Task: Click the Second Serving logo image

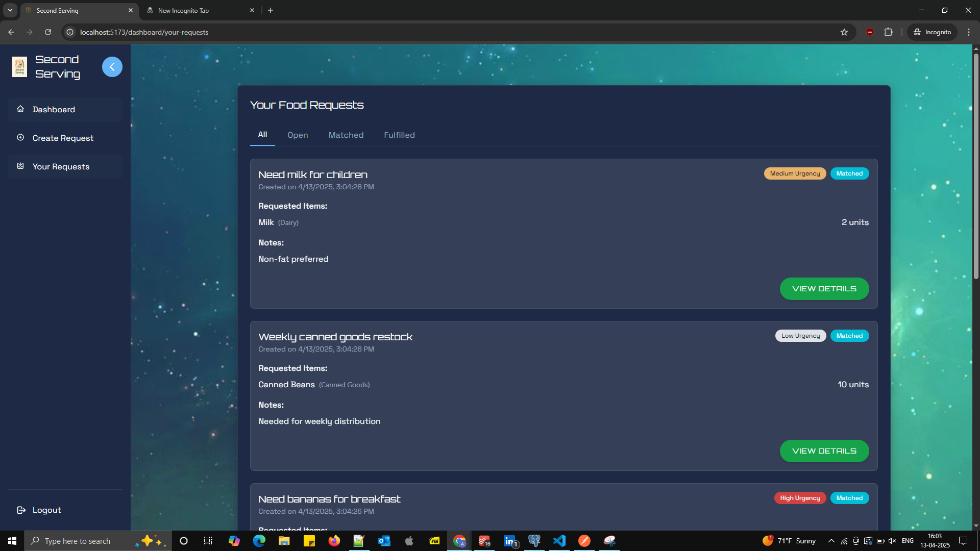Action: coord(19,67)
